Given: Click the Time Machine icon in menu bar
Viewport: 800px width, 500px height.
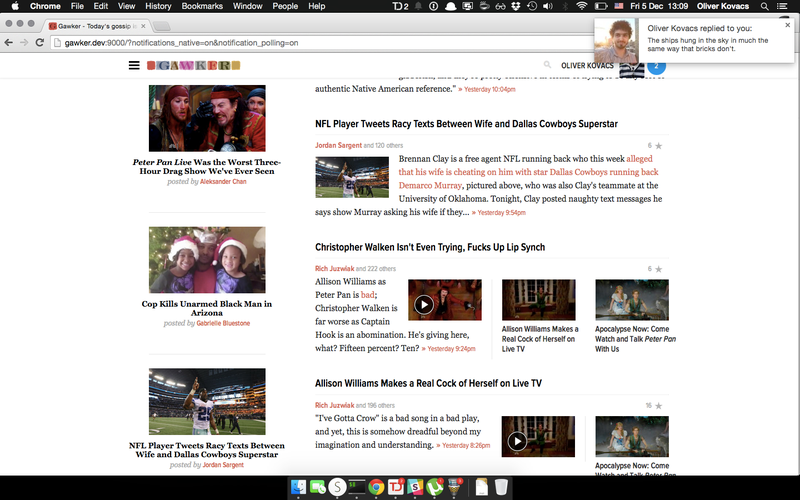Looking at the screenshot, I should pyautogui.click(x=532, y=6).
